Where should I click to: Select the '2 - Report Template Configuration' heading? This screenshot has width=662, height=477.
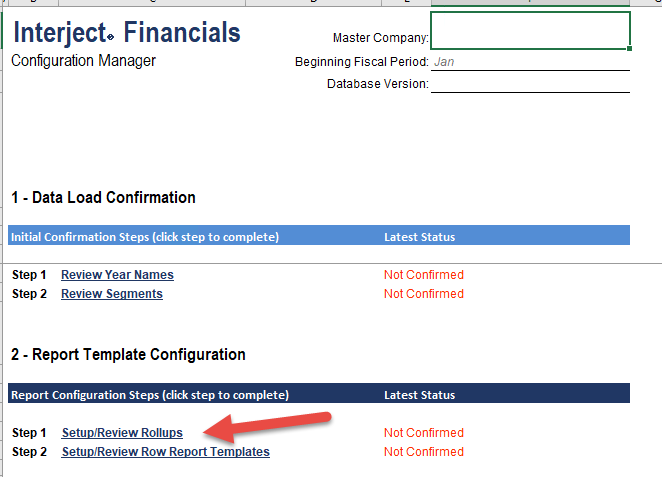pos(128,355)
